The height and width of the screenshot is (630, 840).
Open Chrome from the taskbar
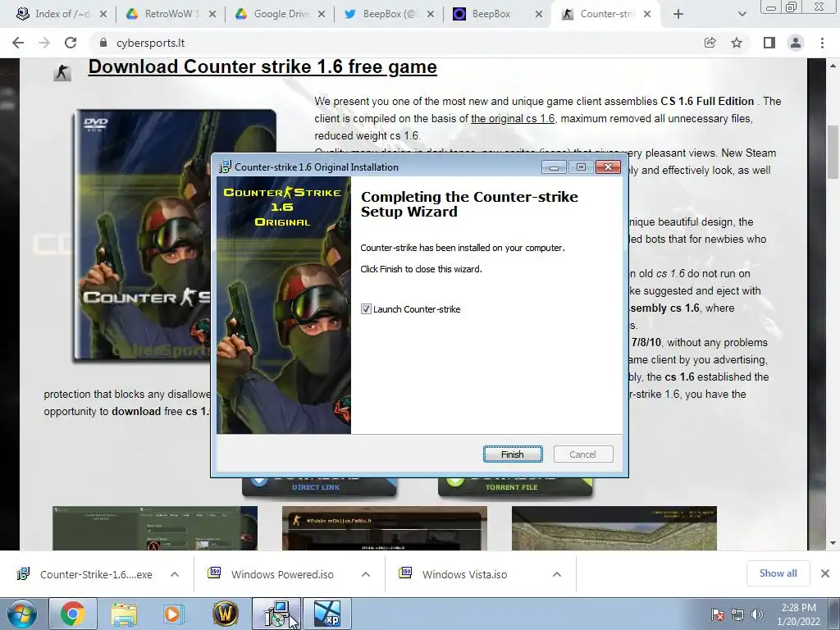(x=73, y=614)
